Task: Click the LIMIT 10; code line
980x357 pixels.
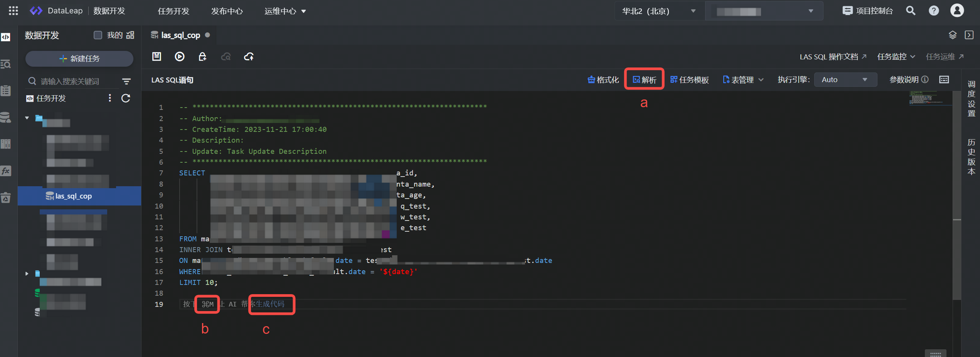Action: click(x=199, y=283)
